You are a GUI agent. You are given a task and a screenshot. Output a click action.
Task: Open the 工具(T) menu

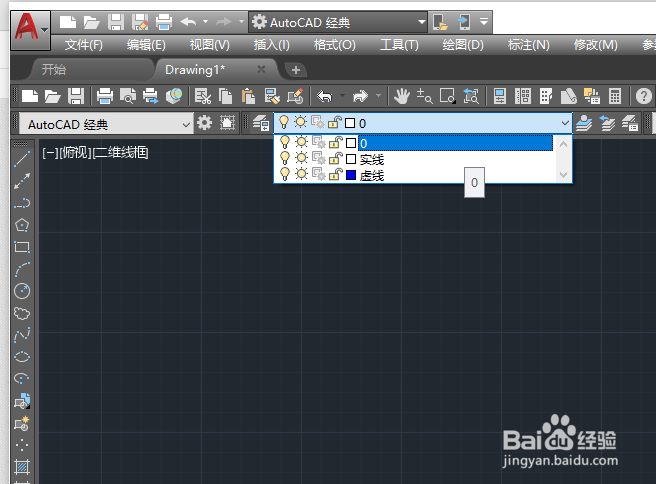[399, 45]
